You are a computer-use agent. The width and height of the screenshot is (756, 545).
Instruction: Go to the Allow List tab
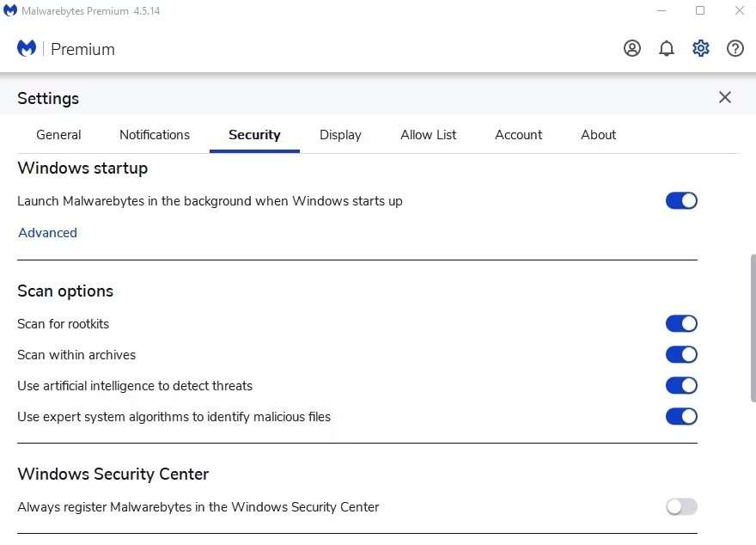point(429,135)
